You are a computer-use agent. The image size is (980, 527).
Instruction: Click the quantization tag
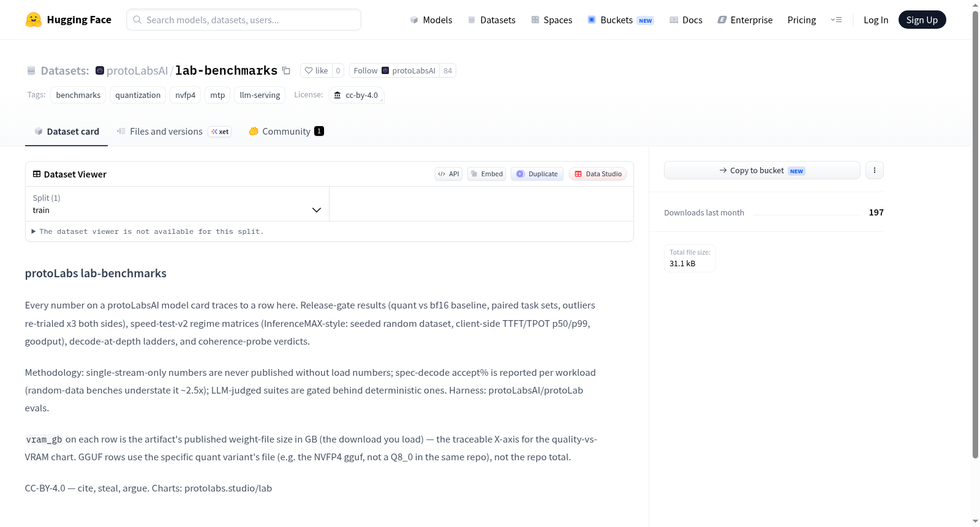click(x=138, y=95)
